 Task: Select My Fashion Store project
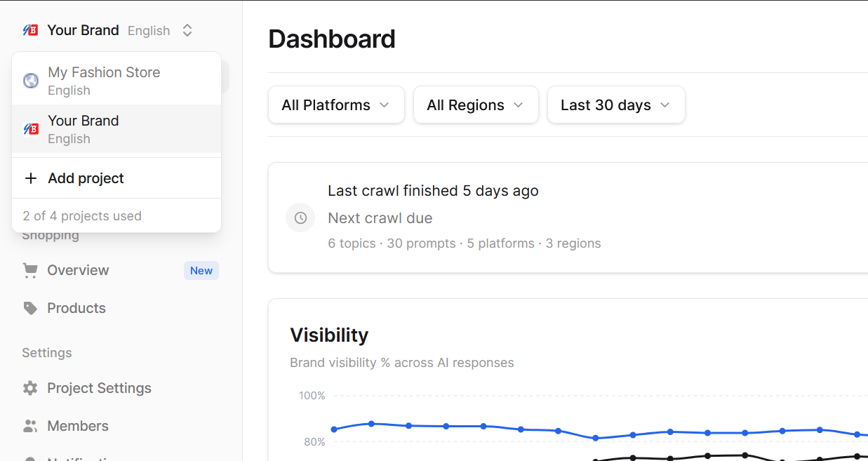pos(116,81)
